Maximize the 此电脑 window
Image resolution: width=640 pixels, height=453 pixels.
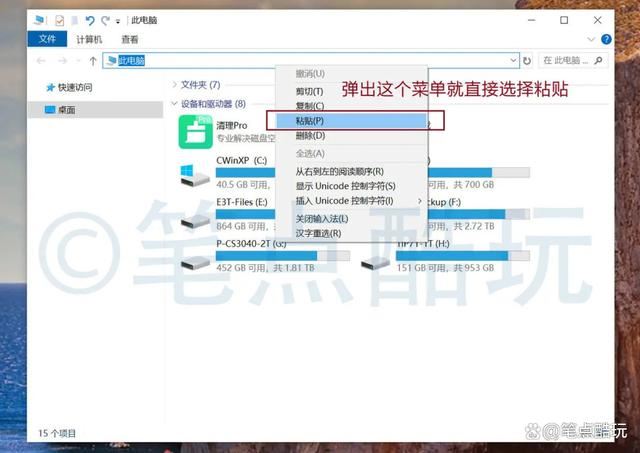point(564,20)
